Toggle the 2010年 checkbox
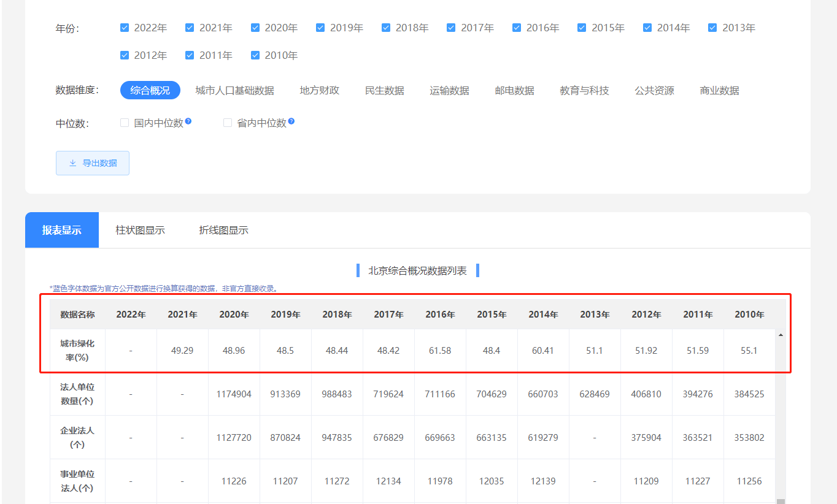The height and width of the screenshot is (504, 837). [x=255, y=55]
